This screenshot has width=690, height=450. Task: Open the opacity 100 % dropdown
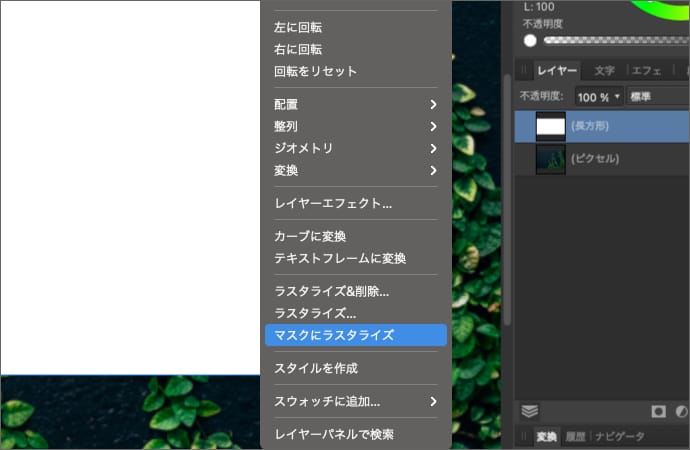click(598, 97)
